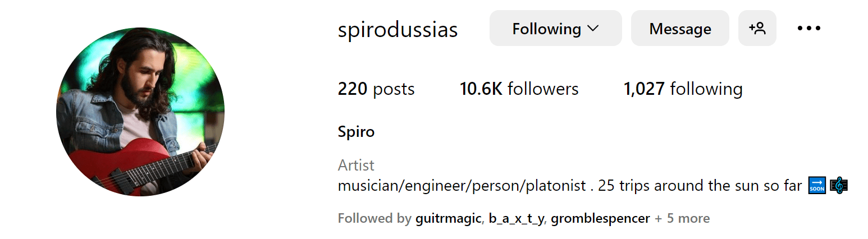View the 10.6K followers list

[519, 89]
